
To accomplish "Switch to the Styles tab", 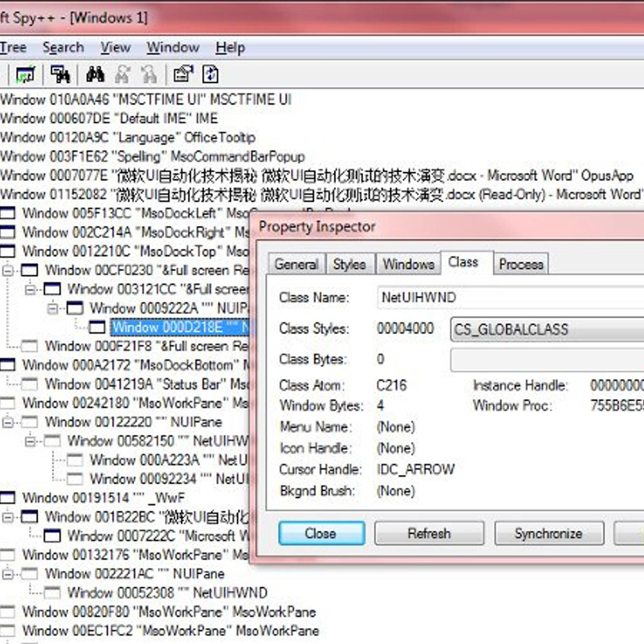I will pyautogui.click(x=349, y=264).
